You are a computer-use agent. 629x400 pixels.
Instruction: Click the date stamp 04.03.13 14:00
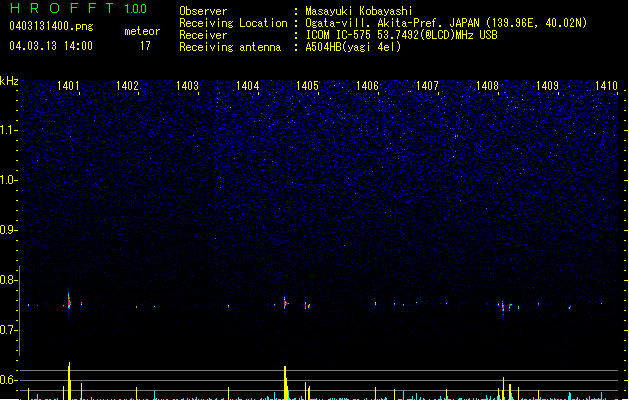[51, 46]
